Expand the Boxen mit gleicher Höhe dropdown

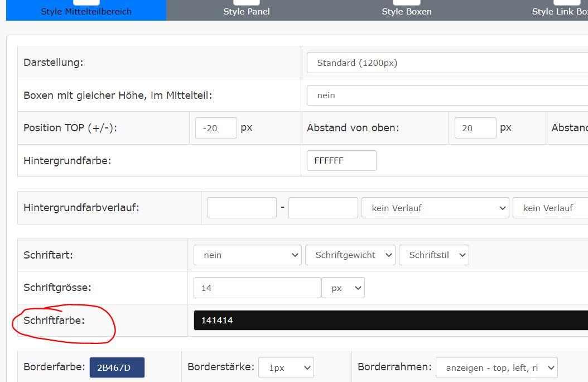pos(446,95)
